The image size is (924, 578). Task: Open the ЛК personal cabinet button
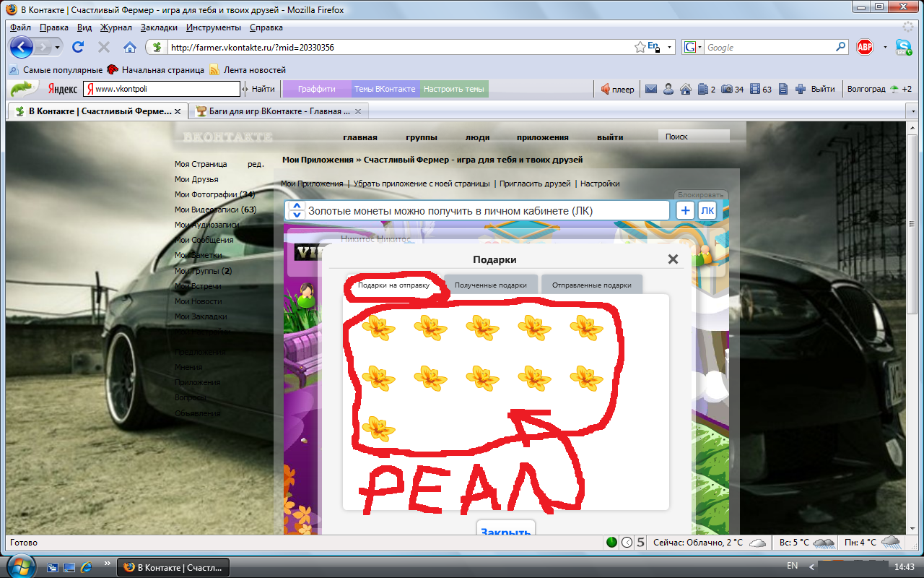[707, 210]
